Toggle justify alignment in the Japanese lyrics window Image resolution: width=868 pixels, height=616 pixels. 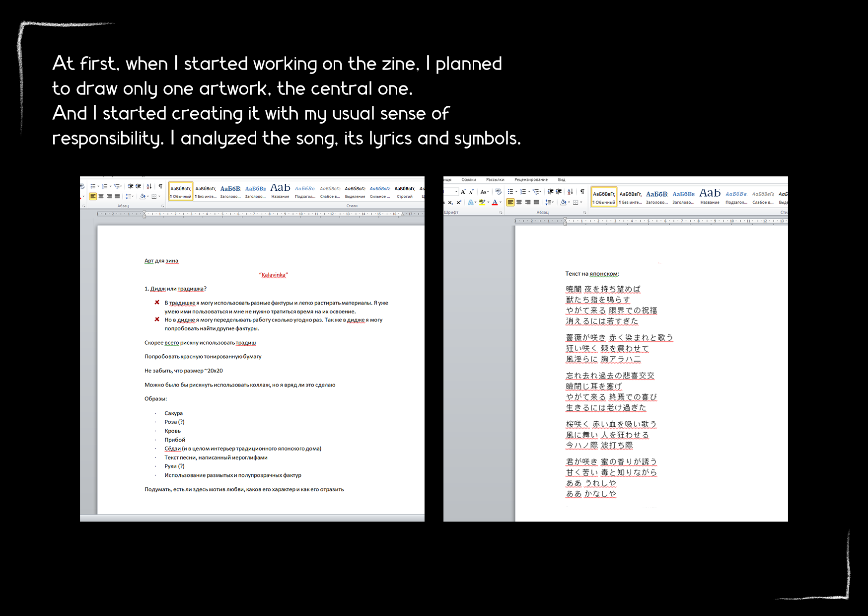(536, 203)
